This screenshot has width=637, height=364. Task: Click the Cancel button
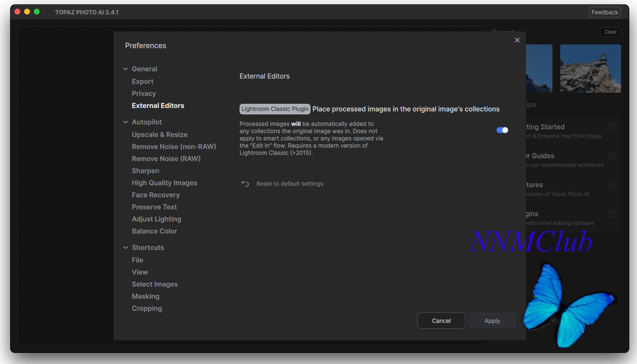441,321
